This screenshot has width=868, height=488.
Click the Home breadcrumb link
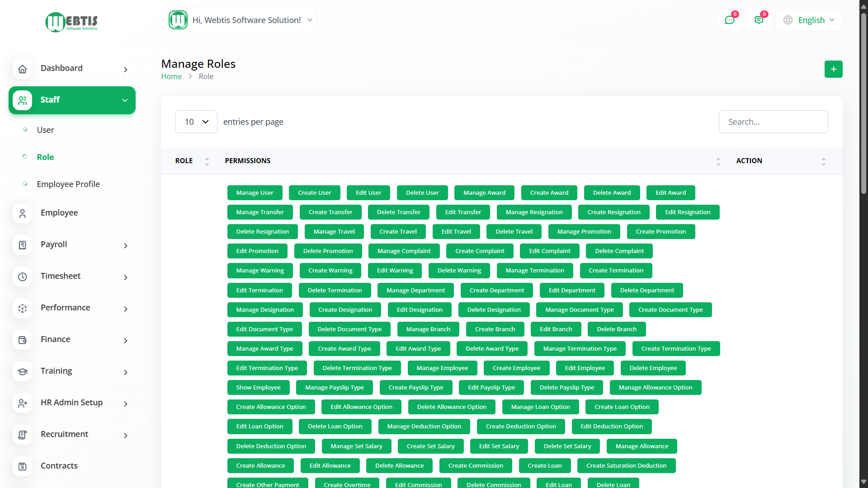[171, 76]
